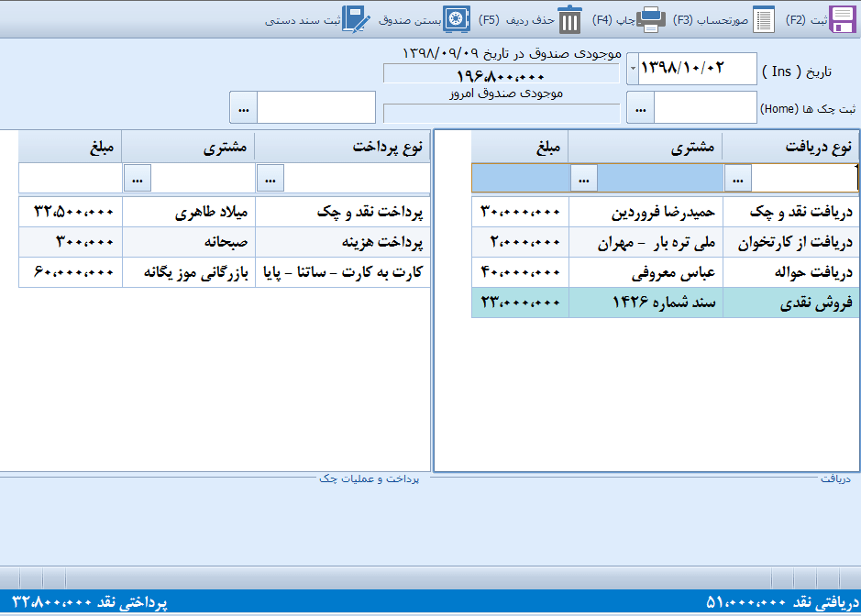
Task: Click the ثبت چک ها (Home) input field
Action: pos(704,108)
